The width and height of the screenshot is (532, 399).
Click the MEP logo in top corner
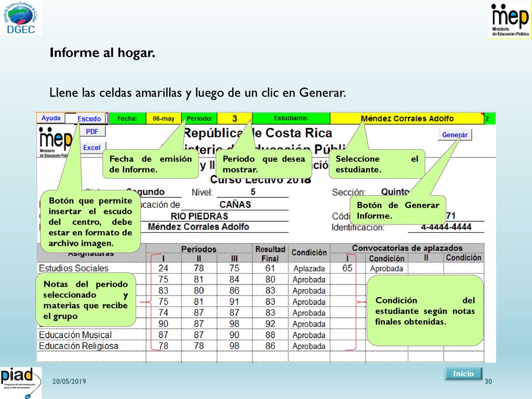coord(510,20)
